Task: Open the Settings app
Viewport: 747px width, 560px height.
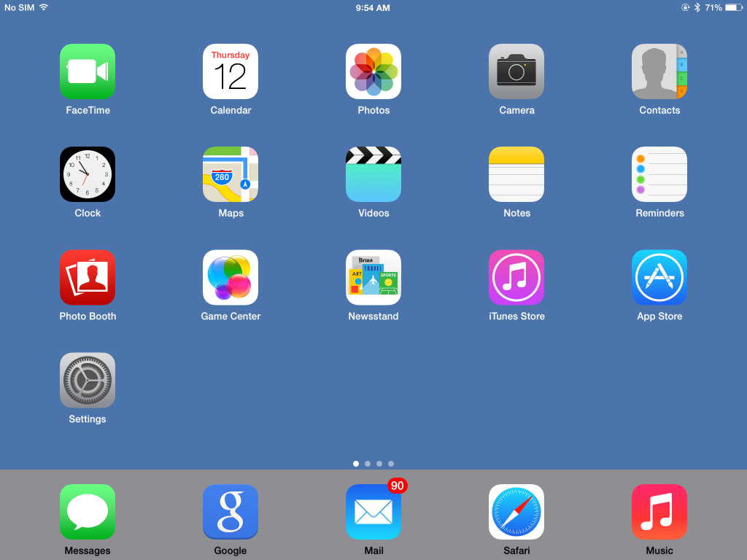Action: [88, 380]
